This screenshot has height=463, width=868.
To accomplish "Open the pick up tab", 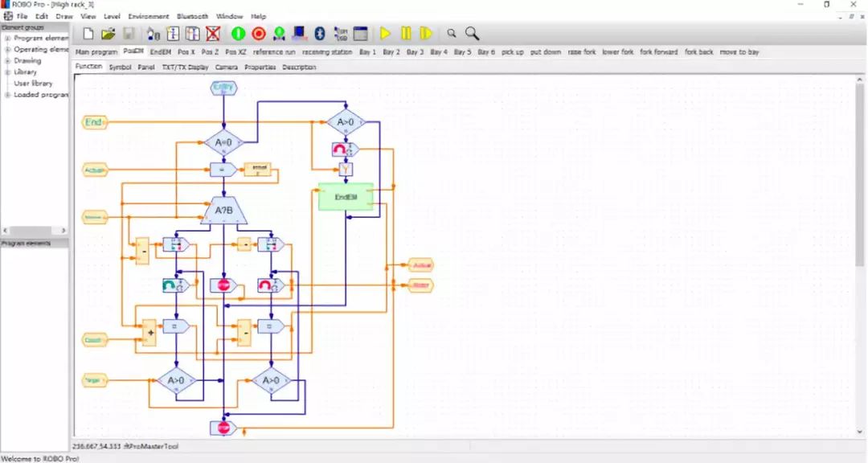I will 513,51.
